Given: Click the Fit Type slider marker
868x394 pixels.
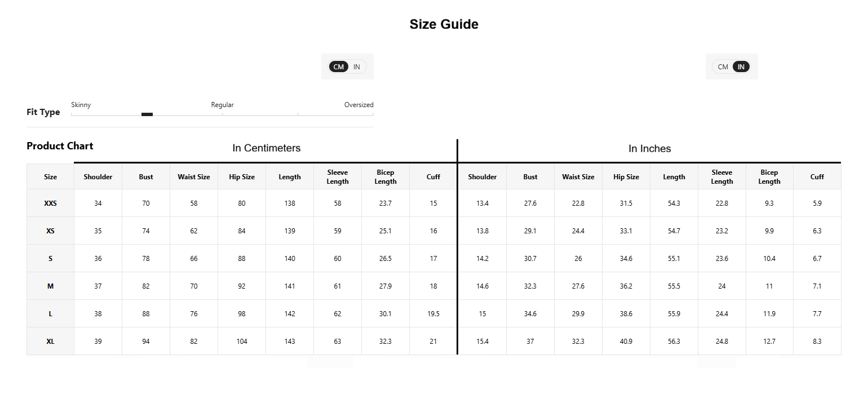Looking at the screenshot, I should pyautogui.click(x=147, y=114).
